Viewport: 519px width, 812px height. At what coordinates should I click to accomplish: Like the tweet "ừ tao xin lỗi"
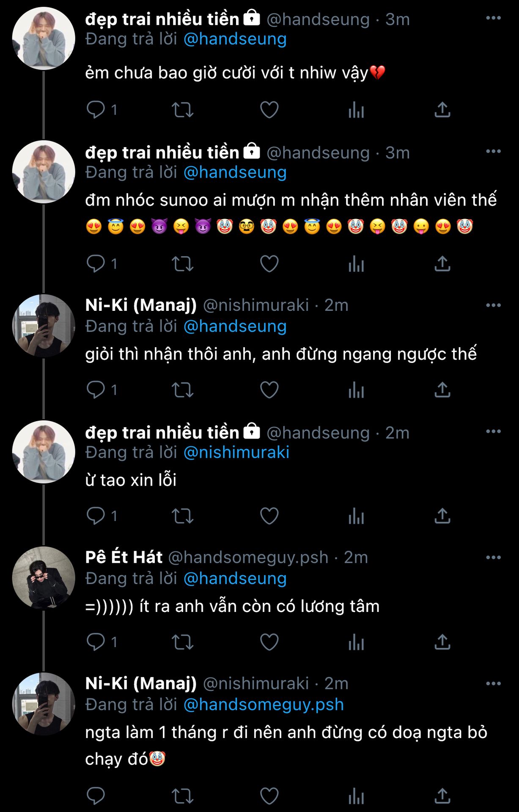point(269,516)
